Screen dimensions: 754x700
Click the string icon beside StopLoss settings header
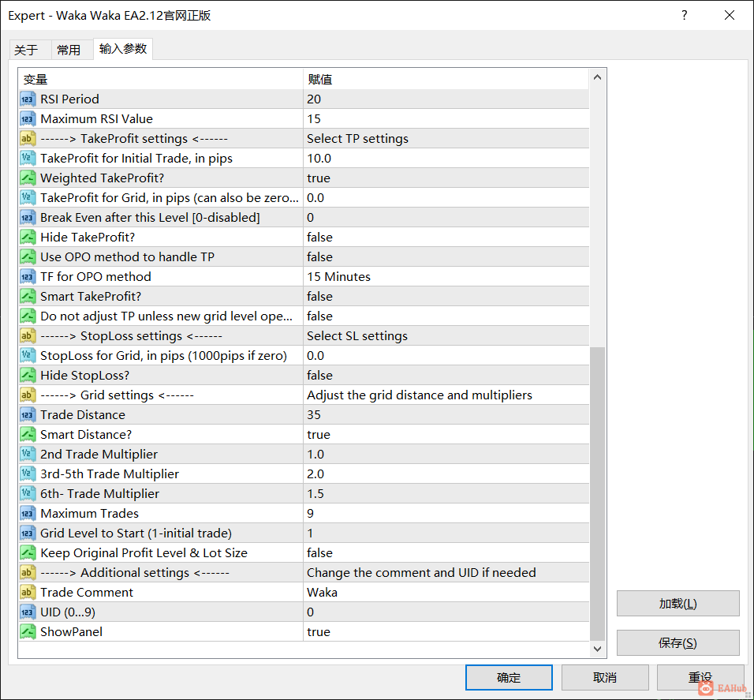28,336
